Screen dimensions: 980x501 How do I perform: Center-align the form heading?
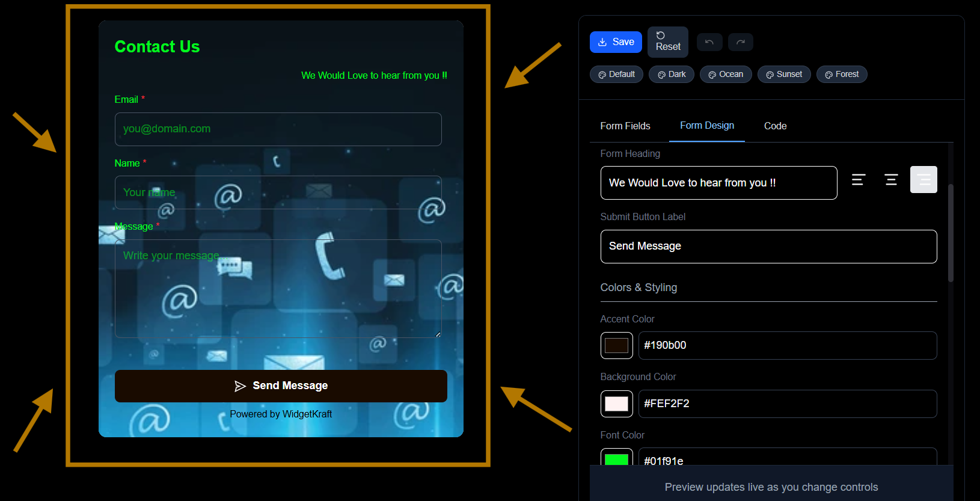(x=891, y=179)
